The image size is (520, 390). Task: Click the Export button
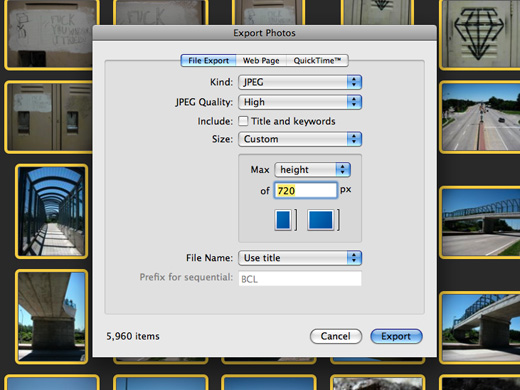coord(396,336)
